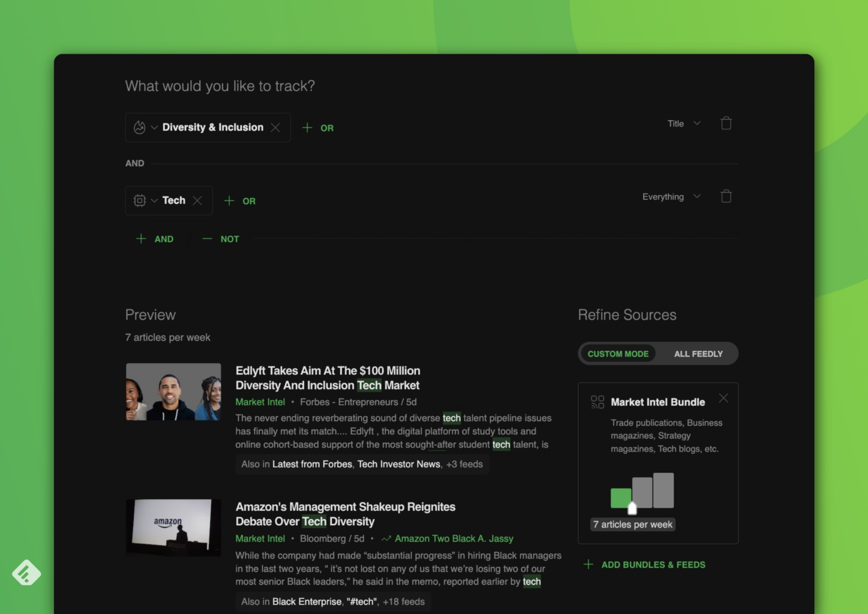Open the Title scope dropdown
This screenshot has height=614, width=868.
(x=684, y=123)
